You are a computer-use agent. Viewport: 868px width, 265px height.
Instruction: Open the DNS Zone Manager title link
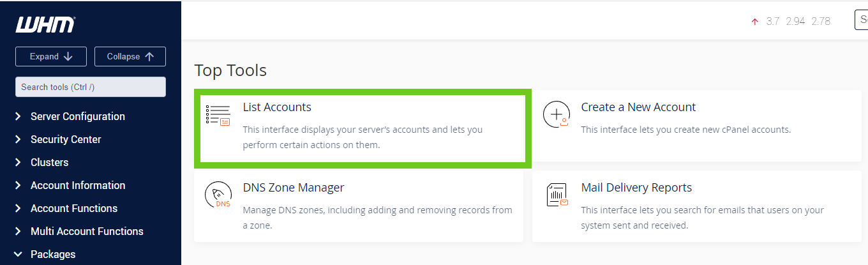294,188
